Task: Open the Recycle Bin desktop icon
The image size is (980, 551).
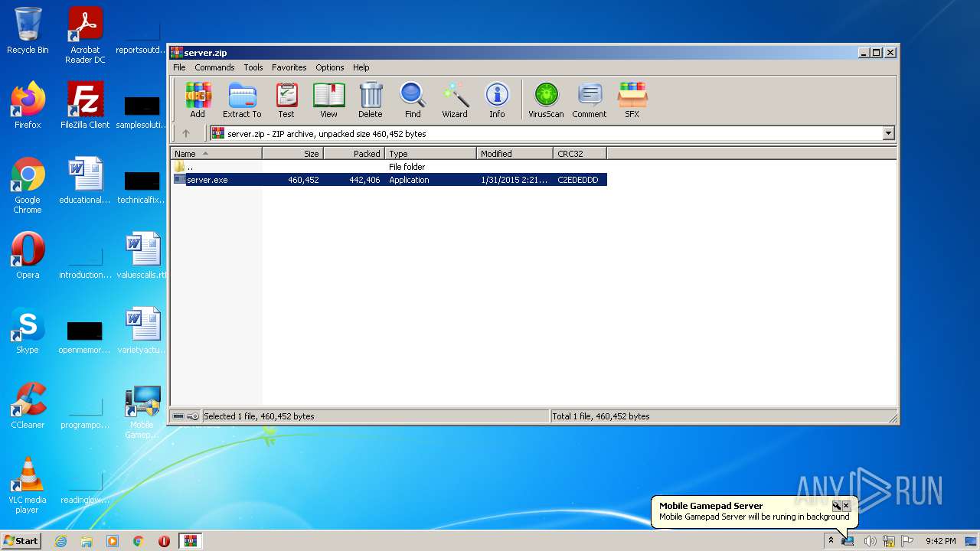Action: [x=28, y=31]
